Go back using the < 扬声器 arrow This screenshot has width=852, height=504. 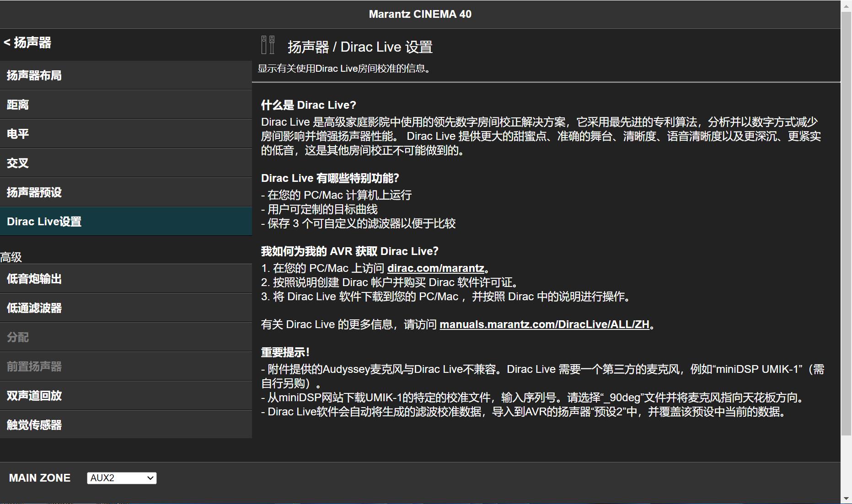click(28, 43)
